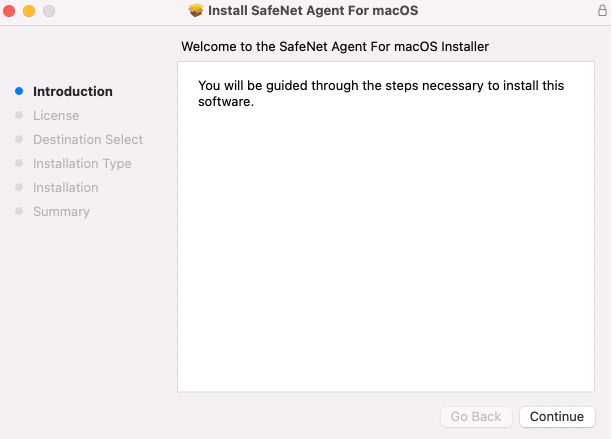Click the bullet beside Installation Type
This screenshot has height=439, width=612.
[x=19, y=163]
